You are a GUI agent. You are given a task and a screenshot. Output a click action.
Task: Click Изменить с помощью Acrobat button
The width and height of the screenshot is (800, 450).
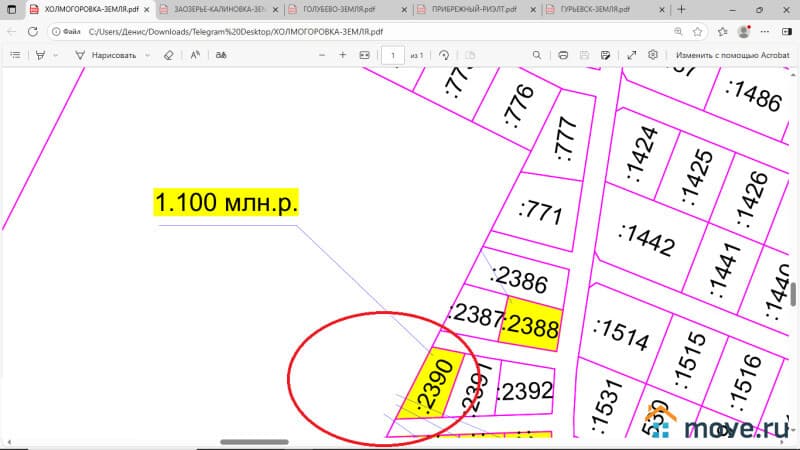(x=732, y=55)
